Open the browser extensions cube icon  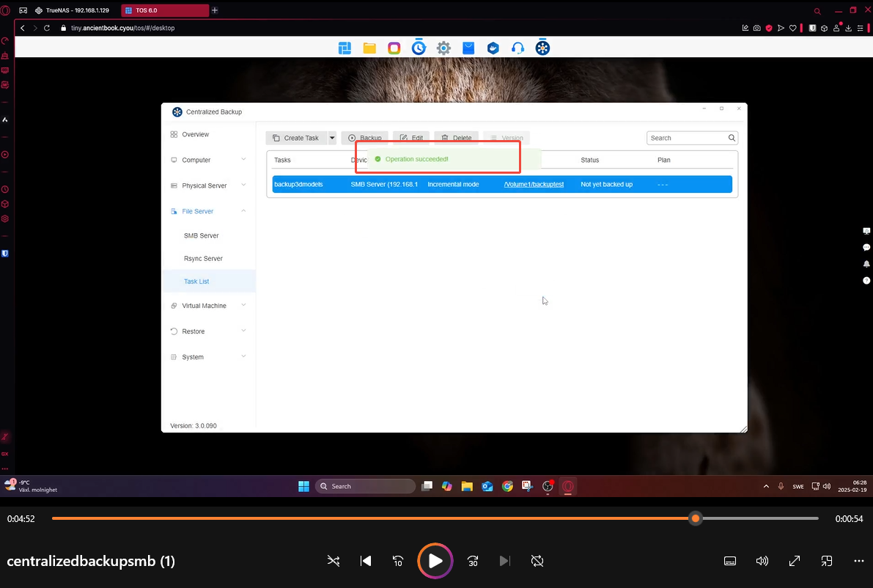[x=825, y=28]
